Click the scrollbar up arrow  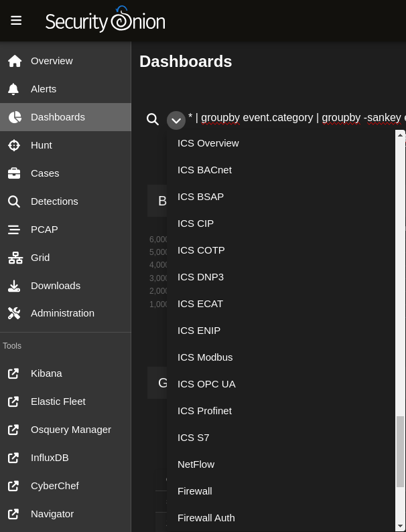coord(400,135)
